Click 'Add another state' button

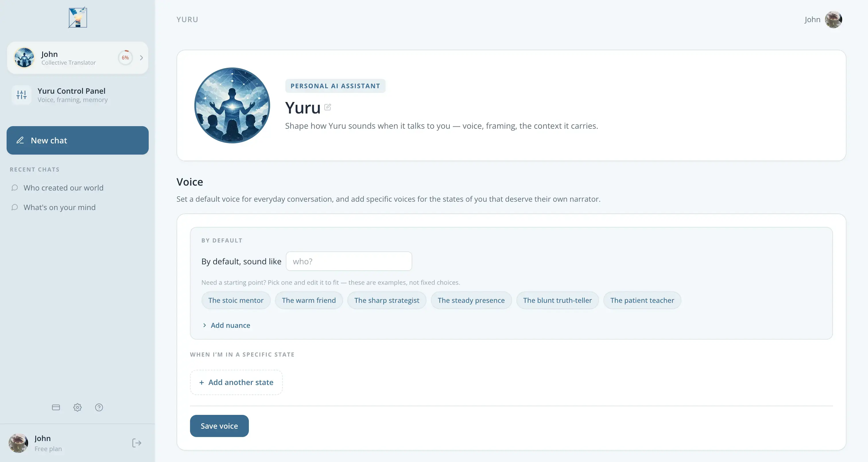point(236,382)
